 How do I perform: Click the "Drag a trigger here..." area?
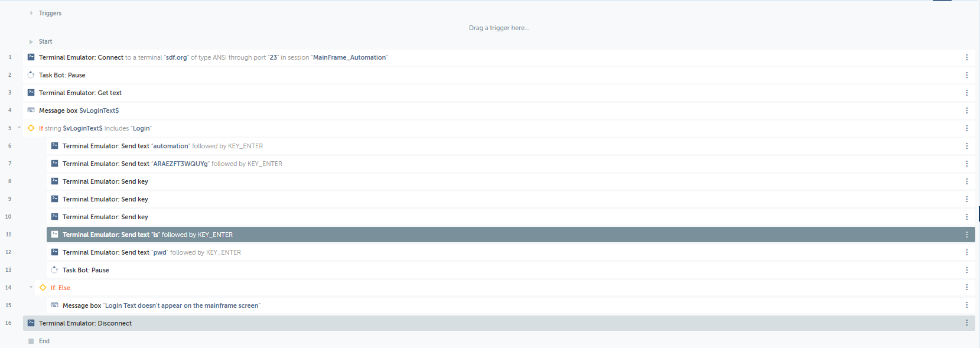tap(499, 28)
